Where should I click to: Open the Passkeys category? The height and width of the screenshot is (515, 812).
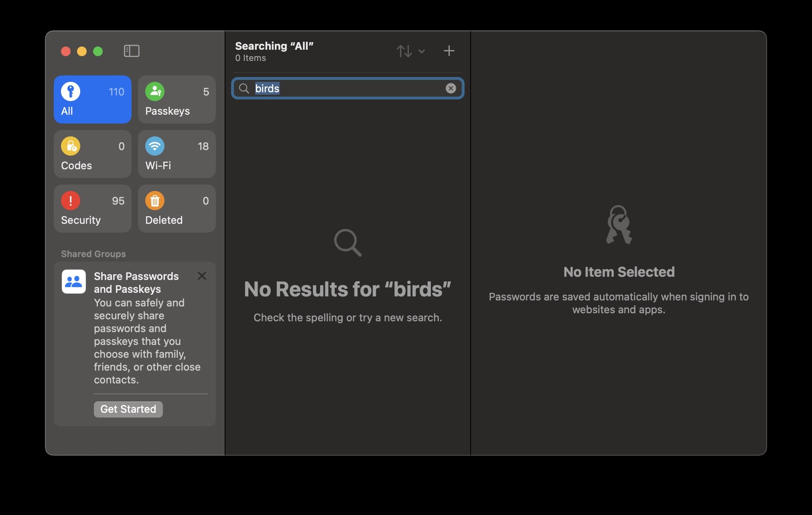[x=177, y=99]
